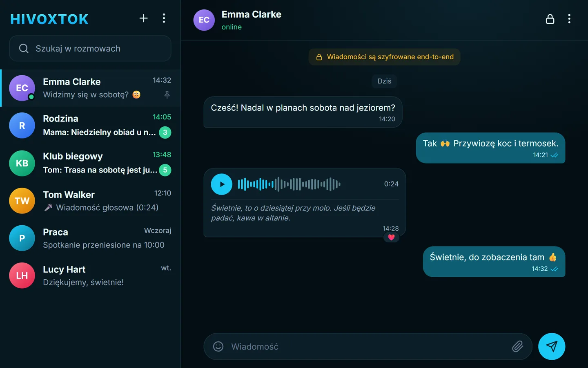
Task: Click read receipt ticks at 14:32
Action: 554,269
